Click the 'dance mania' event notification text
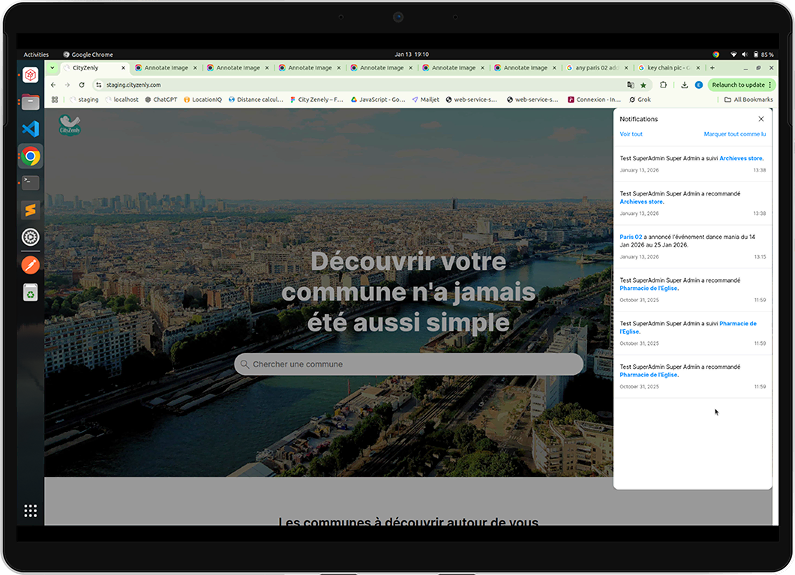The image size is (795, 575). tap(688, 241)
